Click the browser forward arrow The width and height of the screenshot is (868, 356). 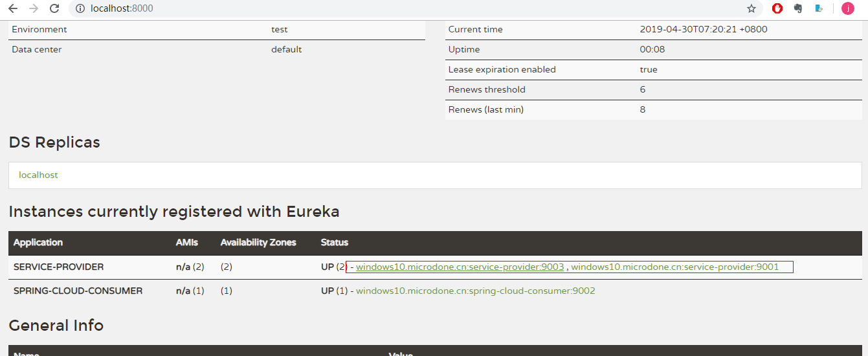(x=34, y=8)
